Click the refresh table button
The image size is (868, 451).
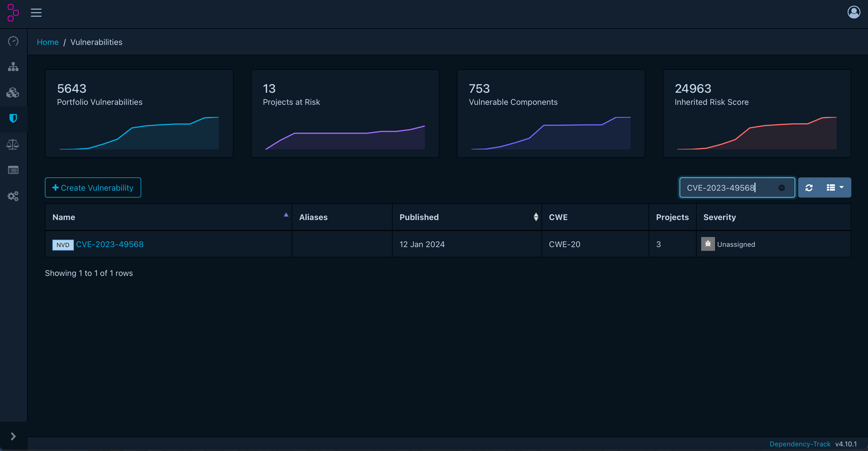(809, 187)
